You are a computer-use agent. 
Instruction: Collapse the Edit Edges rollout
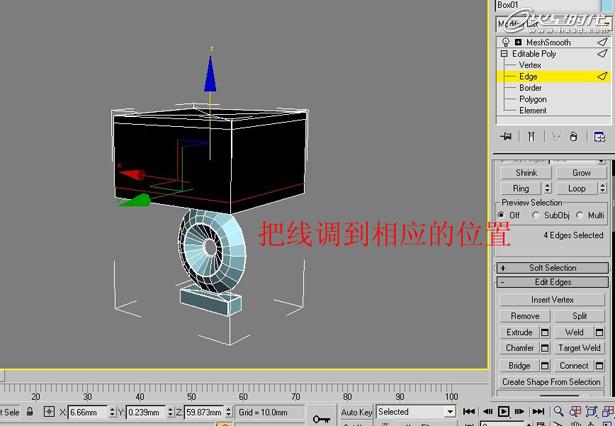click(552, 283)
